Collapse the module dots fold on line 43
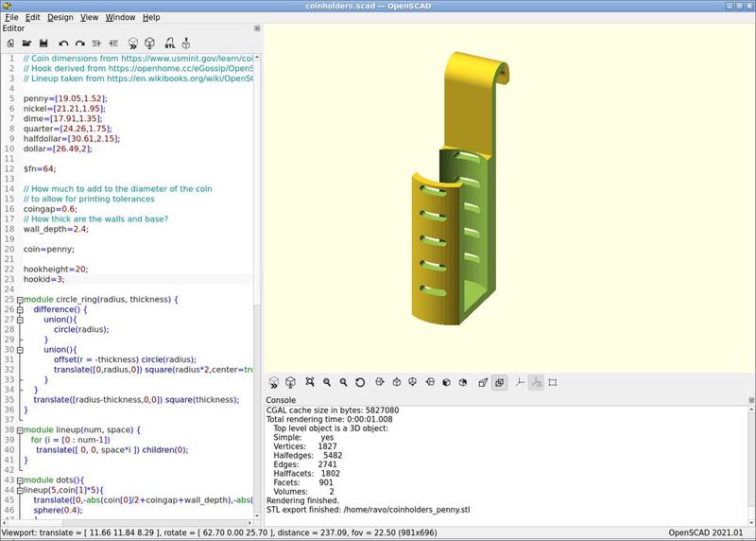 click(20, 480)
